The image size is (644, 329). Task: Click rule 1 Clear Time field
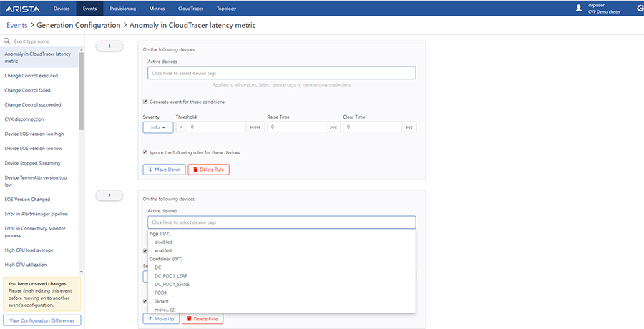(373, 127)
